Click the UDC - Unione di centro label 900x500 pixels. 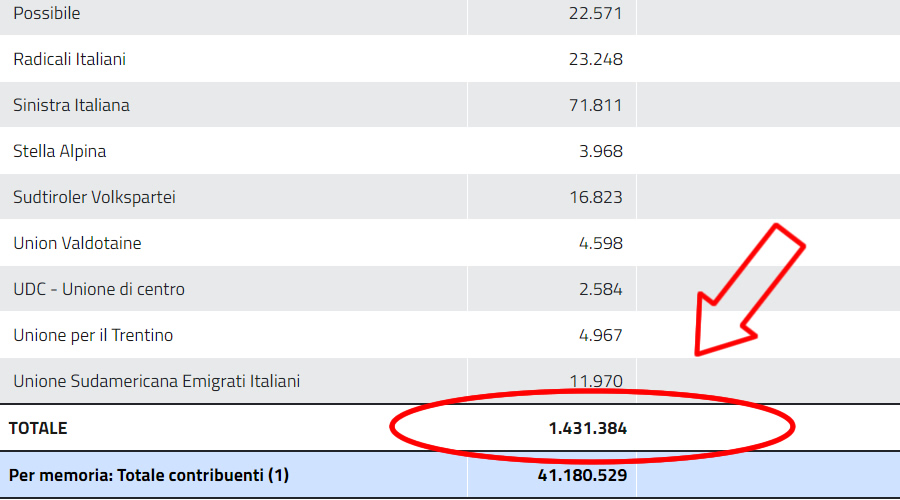click(99, 289)
